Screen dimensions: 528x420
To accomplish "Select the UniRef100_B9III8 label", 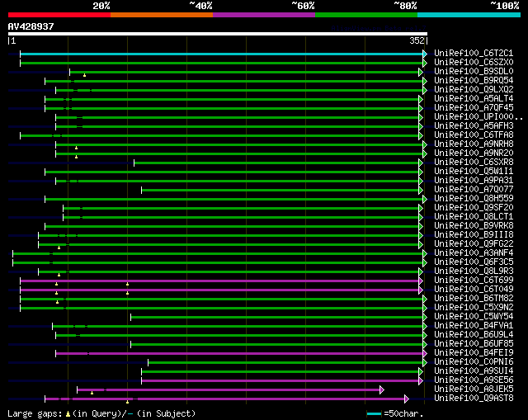I will coord(474,235).
